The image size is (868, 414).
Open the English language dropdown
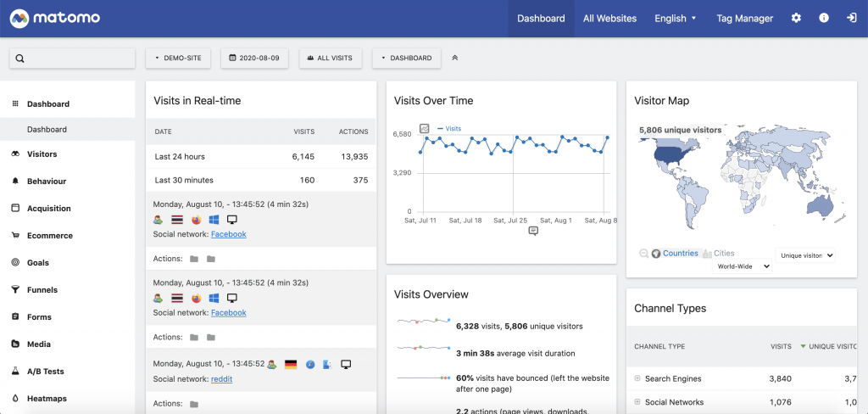[x=675, y=18]
